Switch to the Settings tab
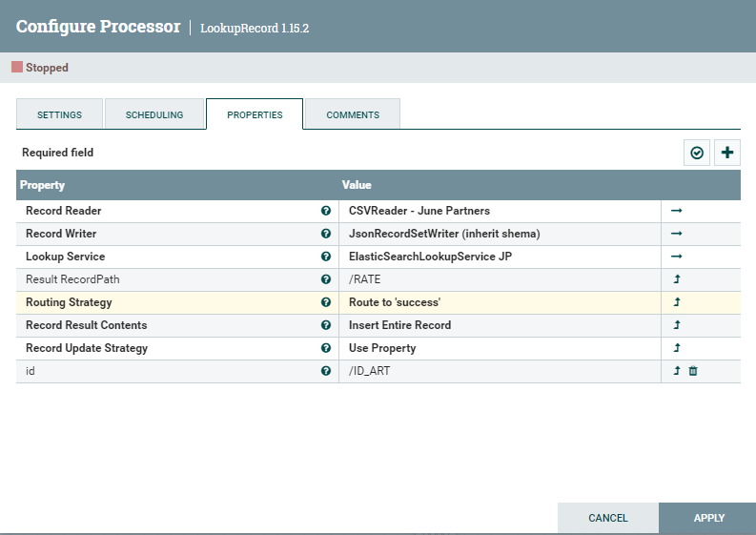The width and height of the screenshot is (756, 535). 59,114
